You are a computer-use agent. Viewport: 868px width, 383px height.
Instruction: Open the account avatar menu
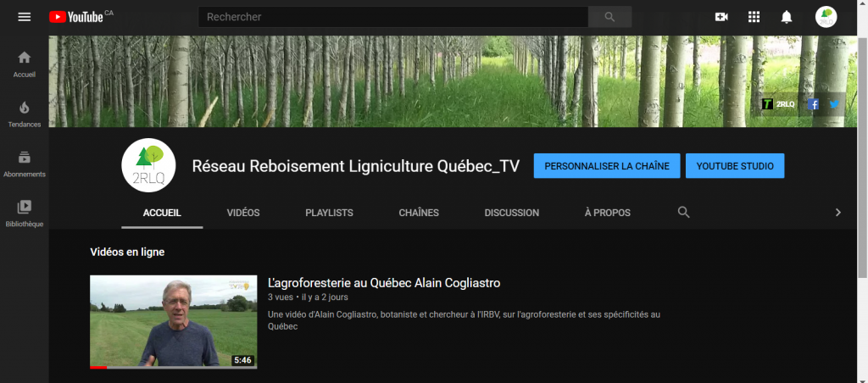(826, 17)
